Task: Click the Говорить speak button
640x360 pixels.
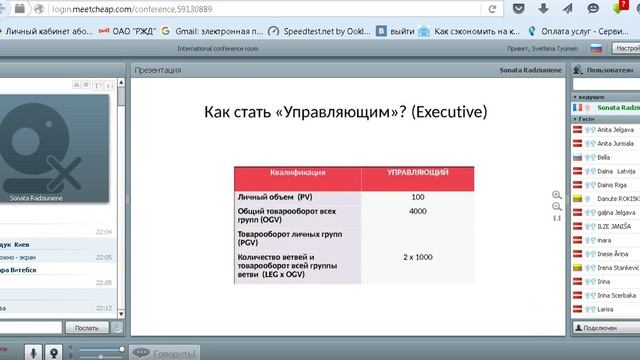Action: click(164, 353)
